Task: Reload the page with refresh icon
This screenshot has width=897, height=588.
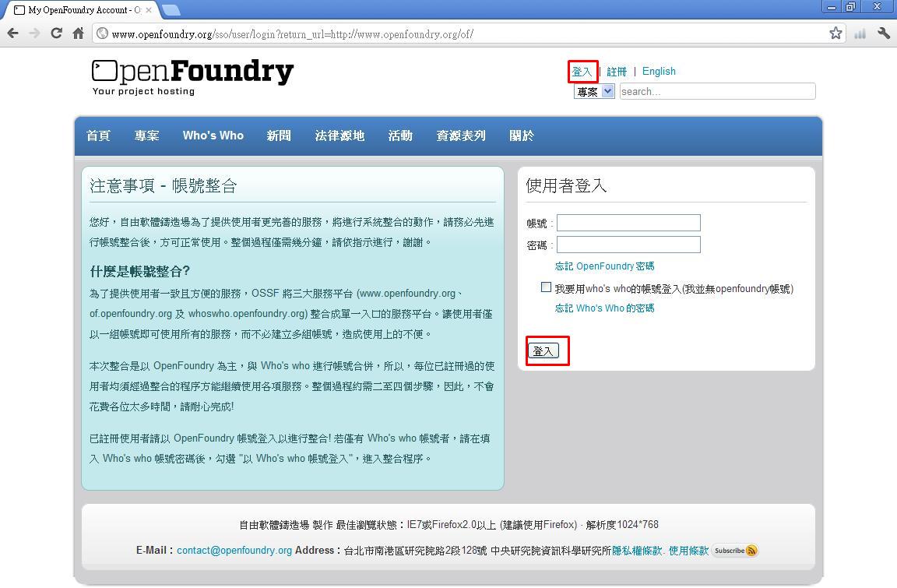Action: 56,33
